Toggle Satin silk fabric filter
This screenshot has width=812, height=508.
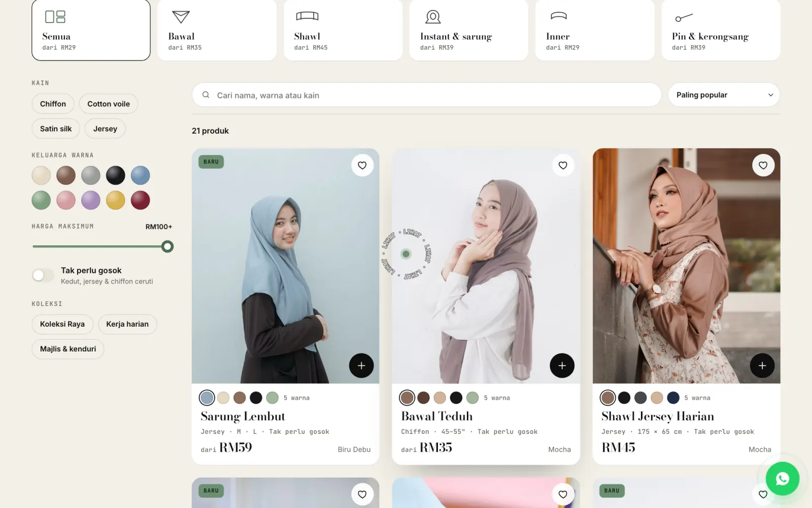[56, 129]
